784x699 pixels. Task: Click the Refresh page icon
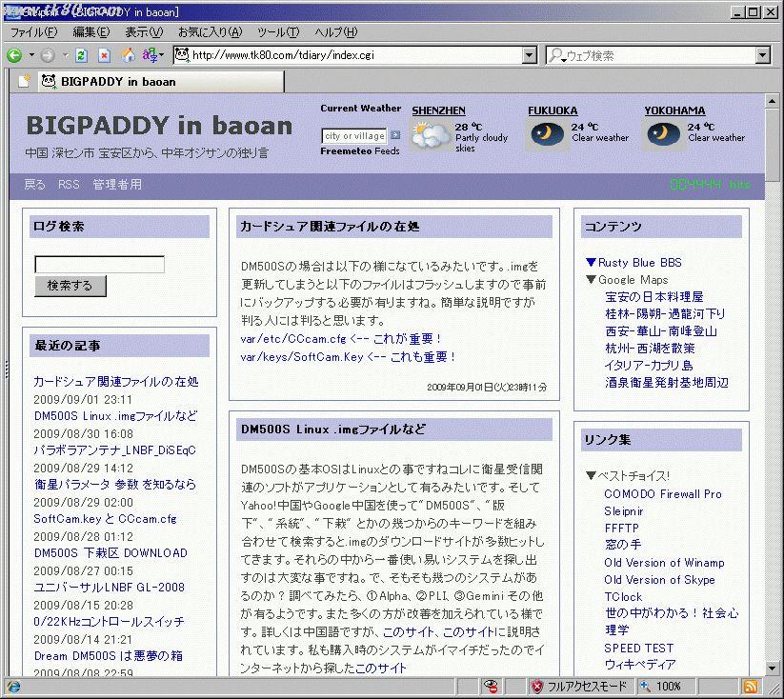81,55
